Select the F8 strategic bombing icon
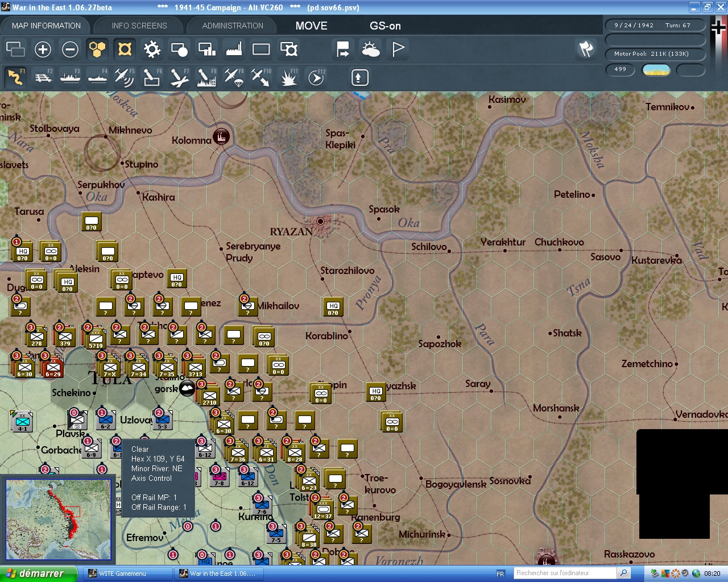 click(x=206, y=77)
